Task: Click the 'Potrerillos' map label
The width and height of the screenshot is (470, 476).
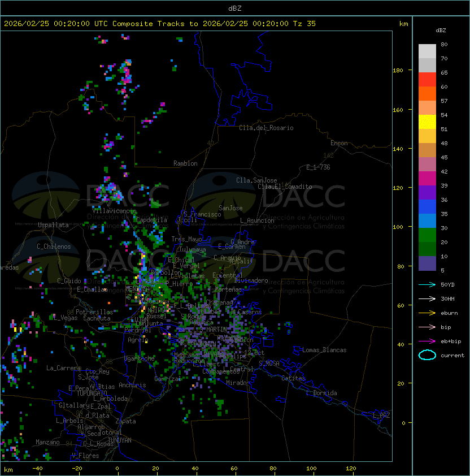Action: [94, 312]
